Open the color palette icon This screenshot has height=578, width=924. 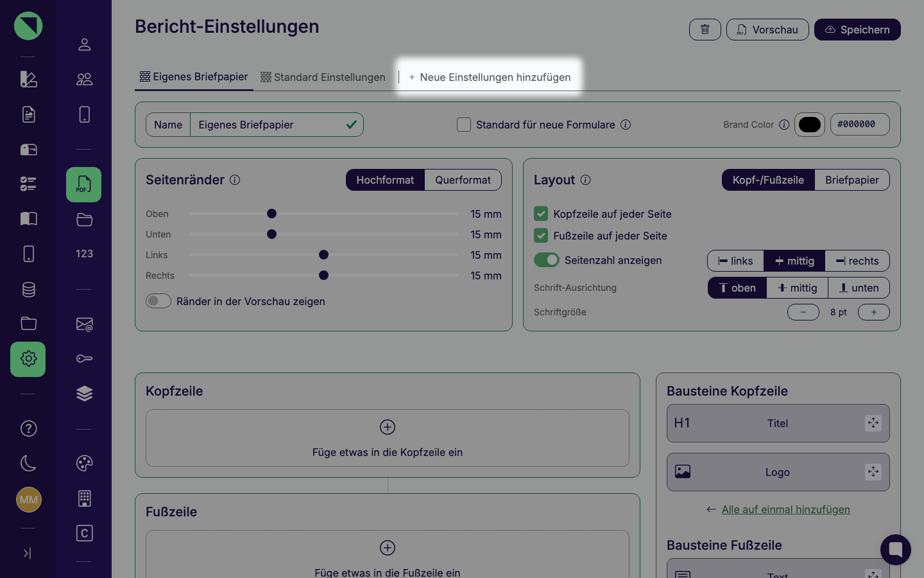click(84, 463)
